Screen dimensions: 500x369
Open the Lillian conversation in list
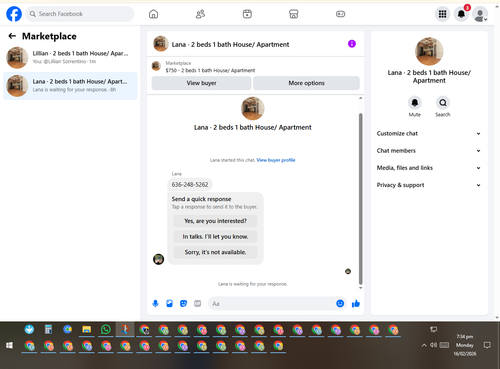pyautogui.click(x=70, y=57)
